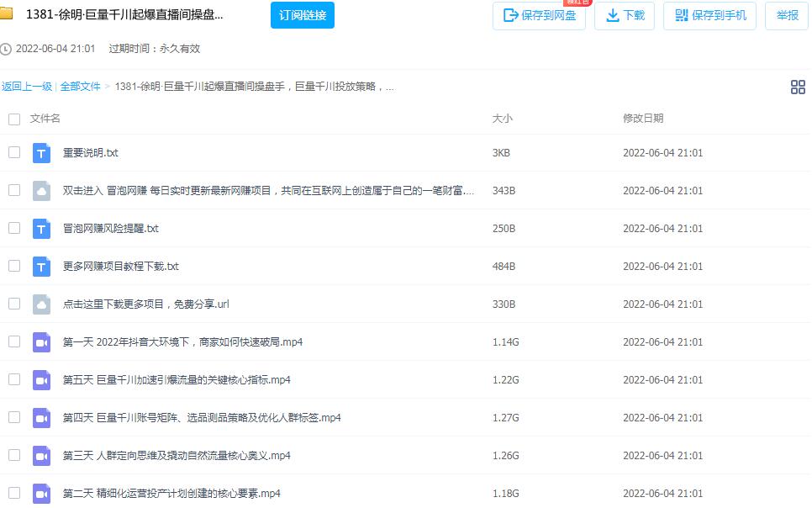Select checkbox for 第四天 巨量千川账号矩阵 video
812x508 pixels.
(14, 417)
